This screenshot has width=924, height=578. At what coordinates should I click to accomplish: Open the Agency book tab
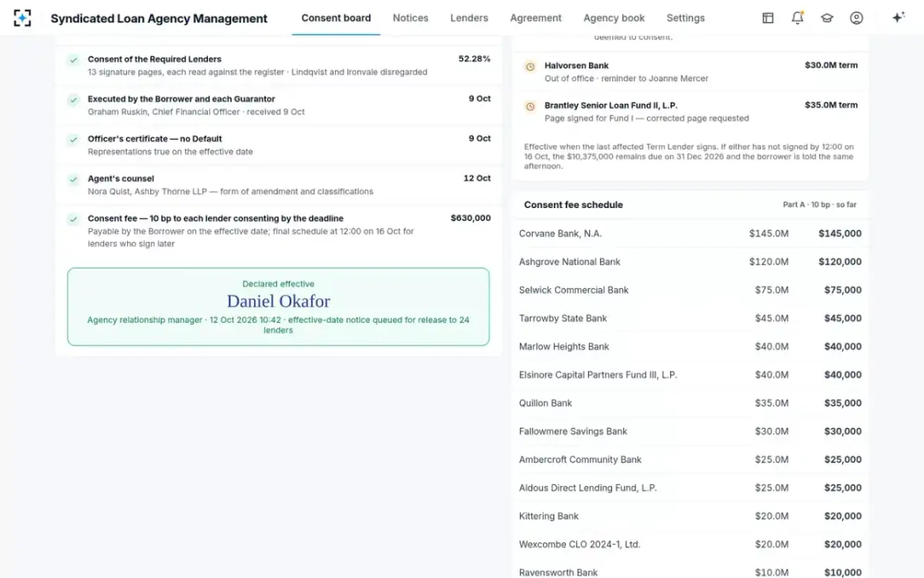coord(614,18)
